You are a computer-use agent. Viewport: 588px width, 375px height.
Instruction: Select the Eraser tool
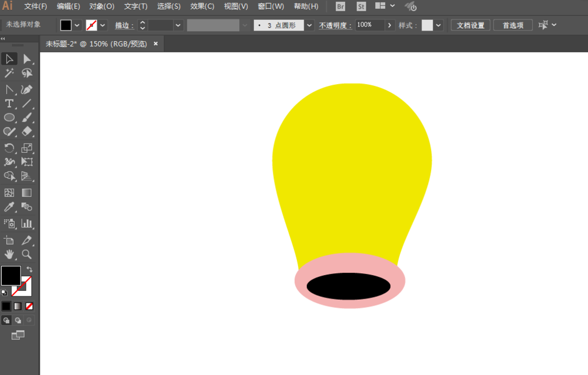27,132
